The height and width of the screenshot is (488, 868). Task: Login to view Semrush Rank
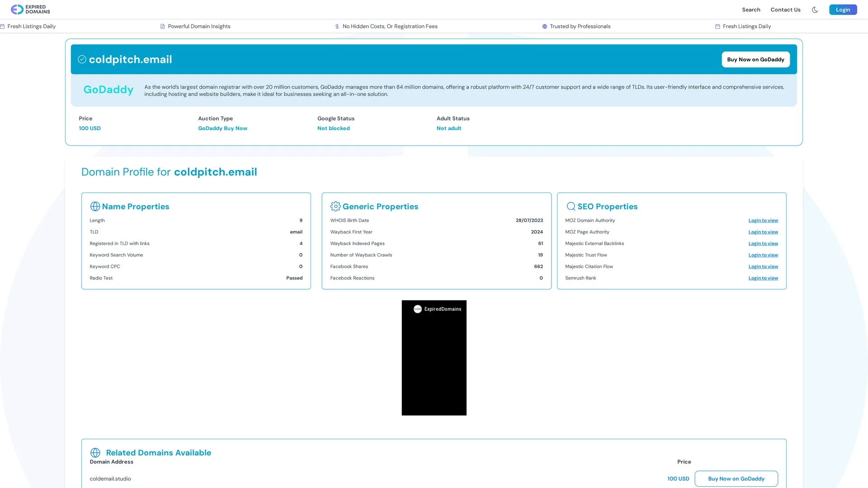coord(763,278)
